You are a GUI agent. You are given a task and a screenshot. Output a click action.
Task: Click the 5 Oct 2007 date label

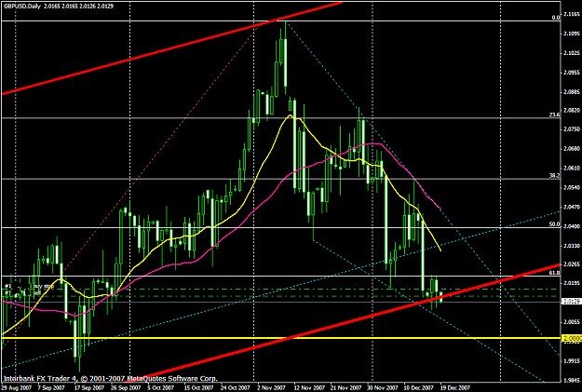click(x=161, y=388)
